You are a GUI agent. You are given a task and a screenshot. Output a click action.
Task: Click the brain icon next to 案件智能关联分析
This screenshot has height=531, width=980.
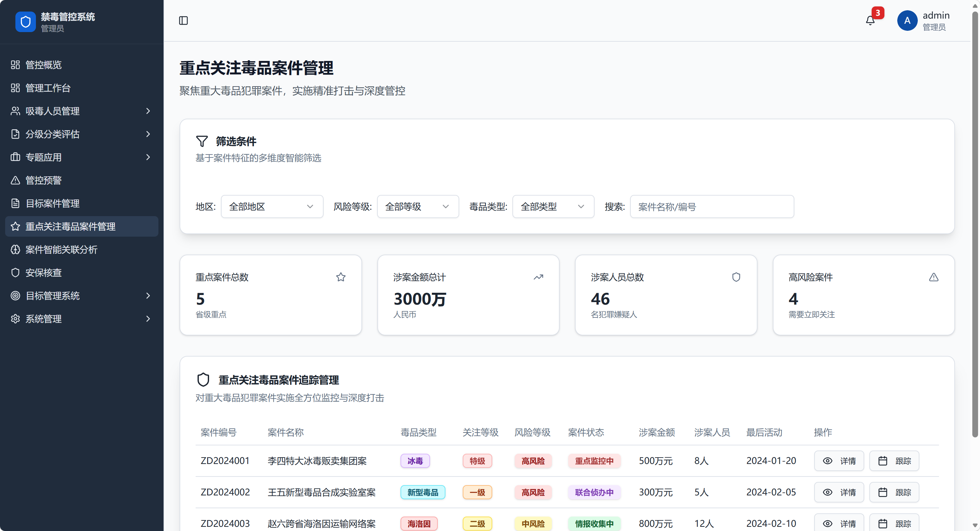click(x=15, y=249)
